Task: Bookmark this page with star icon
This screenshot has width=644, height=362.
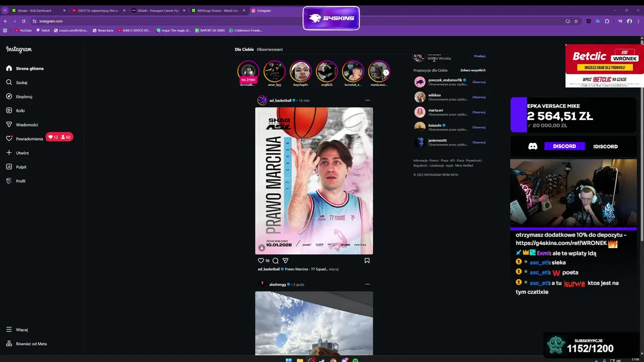Action: pyautogui.click(x=576, y=21)
